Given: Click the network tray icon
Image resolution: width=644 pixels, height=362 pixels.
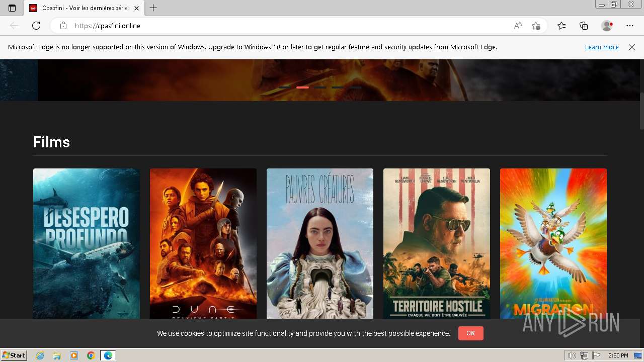Looking at the screenshot, I should pos(584,355).
